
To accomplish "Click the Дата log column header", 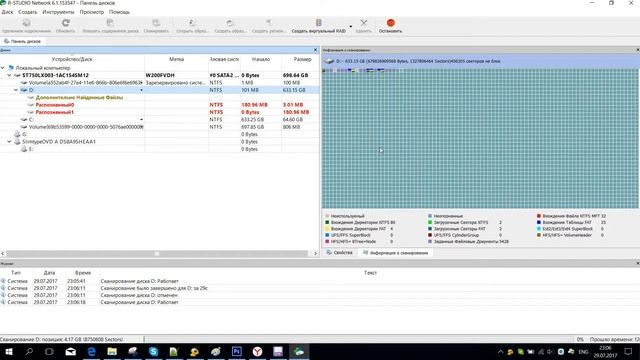I will (49, 273).
